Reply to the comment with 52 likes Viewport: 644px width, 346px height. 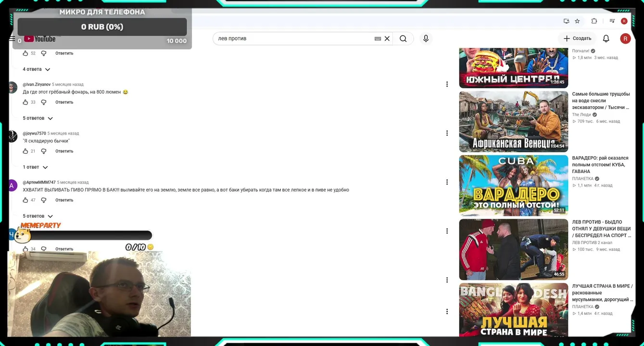point(64,53)
